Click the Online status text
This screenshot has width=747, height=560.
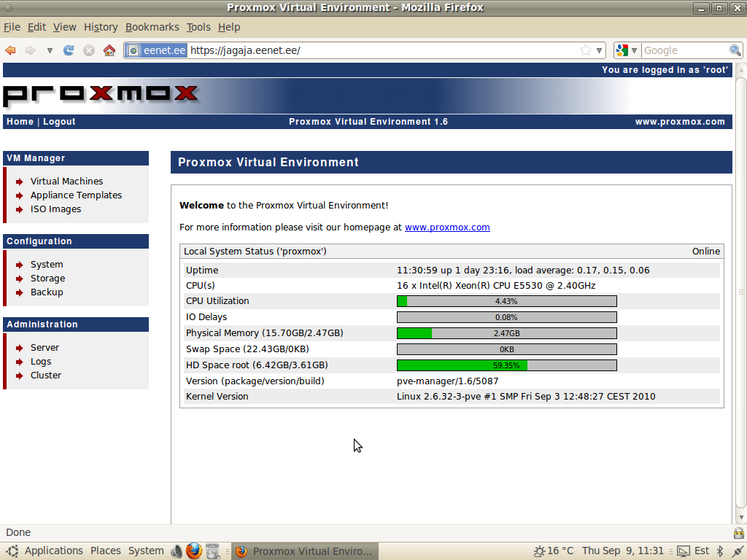point(706,251)
